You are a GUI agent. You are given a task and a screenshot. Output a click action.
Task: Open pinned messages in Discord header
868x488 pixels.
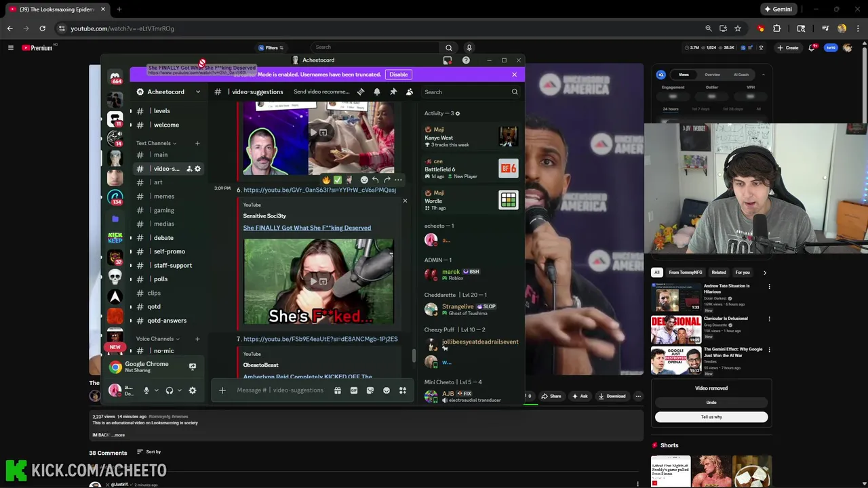393,91
